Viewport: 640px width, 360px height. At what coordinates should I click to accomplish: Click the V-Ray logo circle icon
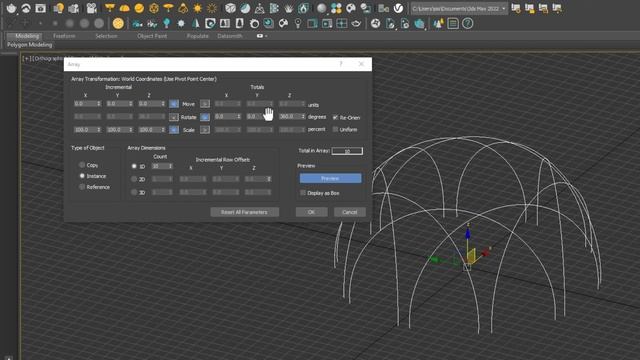(x=398, y=8)
